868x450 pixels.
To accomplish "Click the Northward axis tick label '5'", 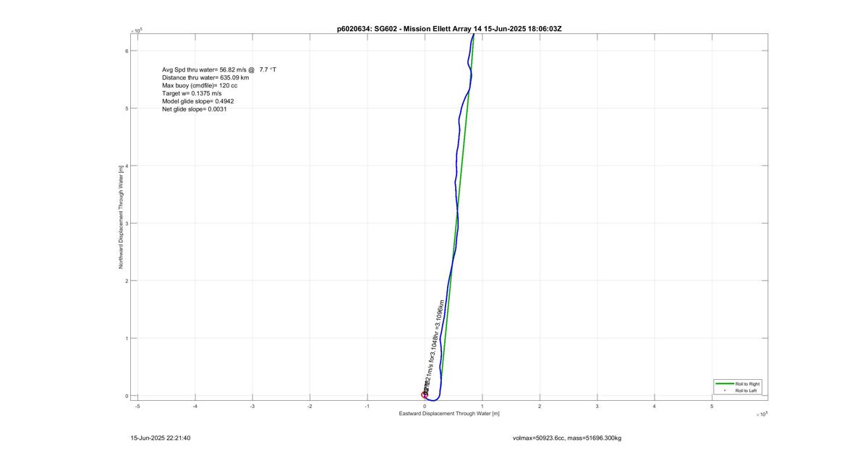I will (127, 109).
